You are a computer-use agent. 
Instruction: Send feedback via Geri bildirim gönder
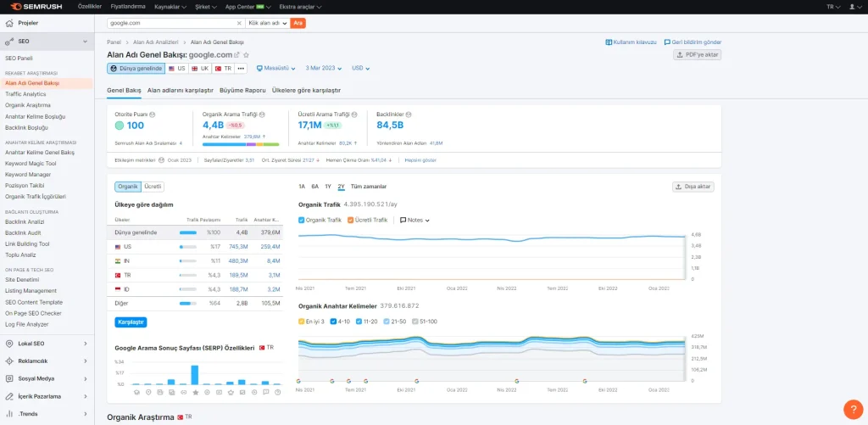pos(693,42)
